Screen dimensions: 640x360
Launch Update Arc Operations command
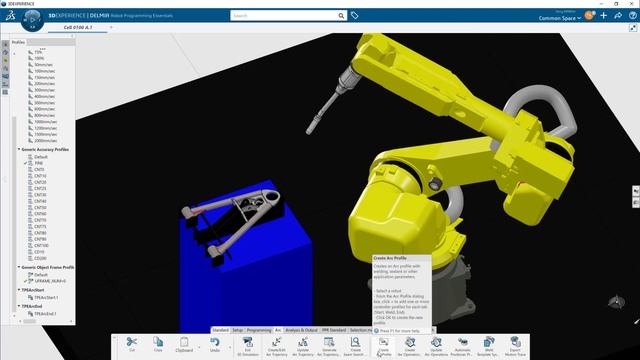436,346
